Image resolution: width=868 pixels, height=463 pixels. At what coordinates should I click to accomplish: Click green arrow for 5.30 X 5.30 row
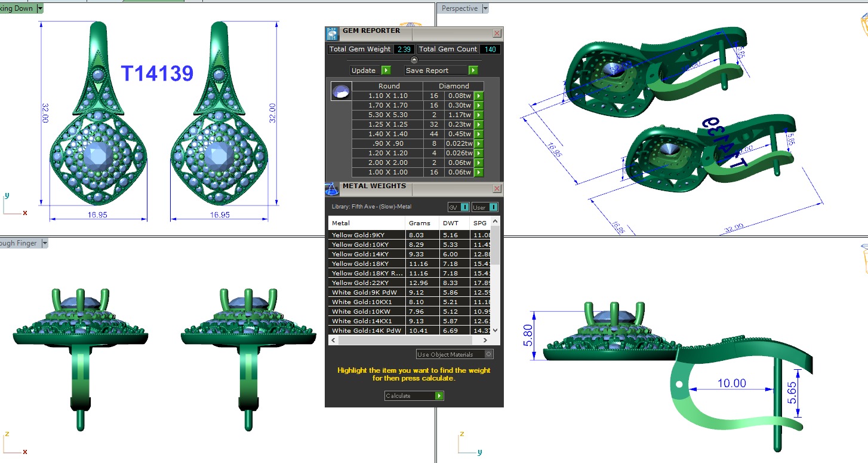point(478,115)
